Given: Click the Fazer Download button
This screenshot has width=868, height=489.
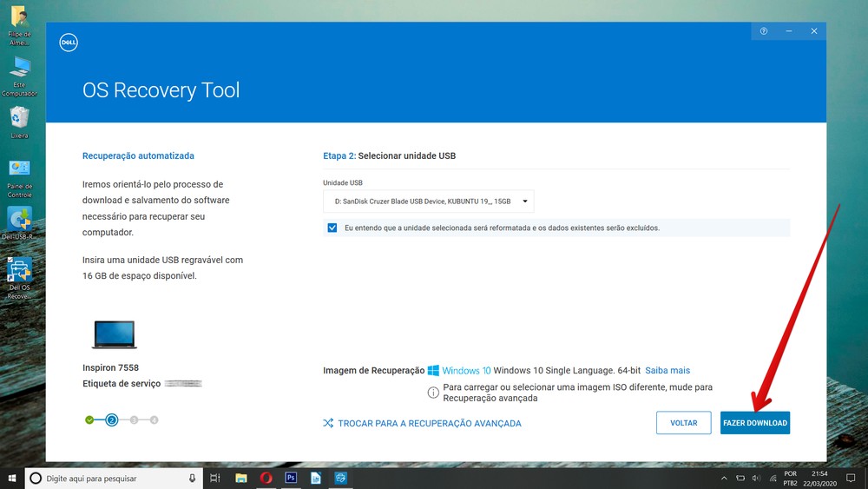Looking at the screenshot, I should pyautogui.click(x=755, y=423).
